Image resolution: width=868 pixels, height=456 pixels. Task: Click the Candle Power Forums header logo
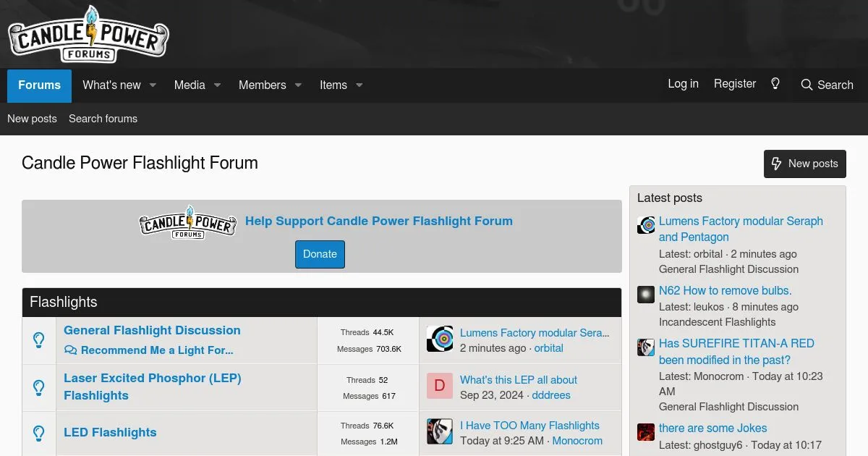point(88,34)
